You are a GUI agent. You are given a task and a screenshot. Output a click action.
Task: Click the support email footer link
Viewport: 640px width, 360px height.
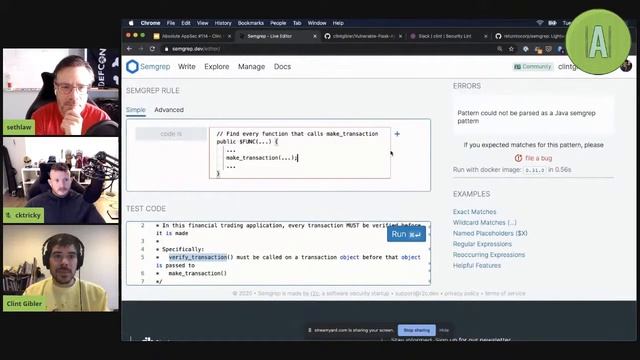tap(417, 293)
